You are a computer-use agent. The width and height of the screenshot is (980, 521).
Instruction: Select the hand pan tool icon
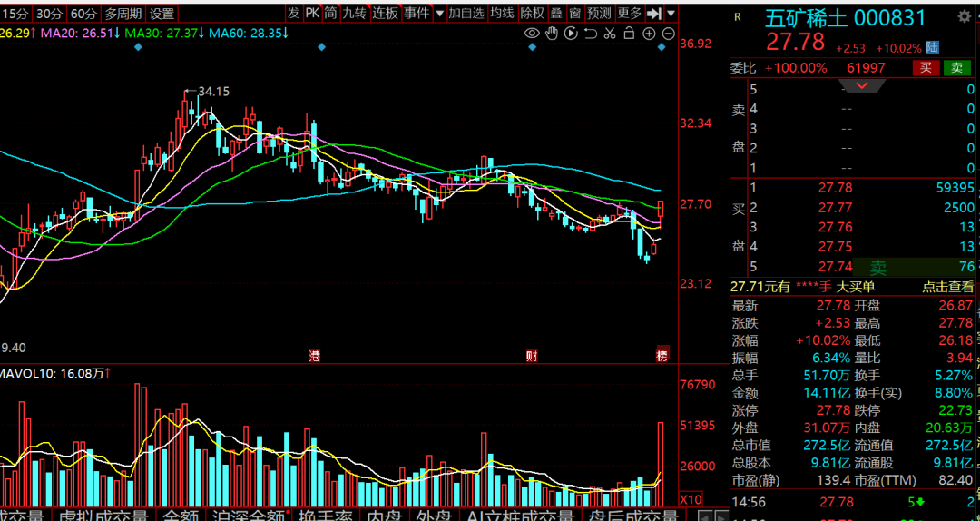(552, 34)
